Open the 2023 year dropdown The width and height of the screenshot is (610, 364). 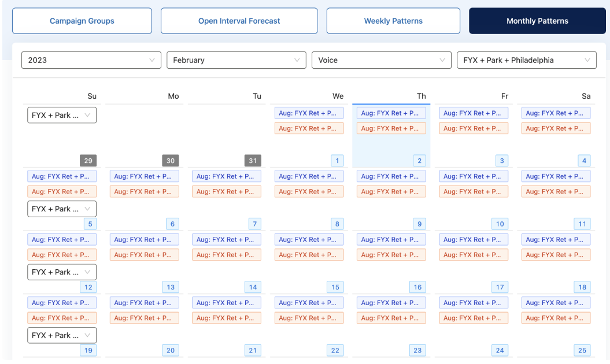91,60
